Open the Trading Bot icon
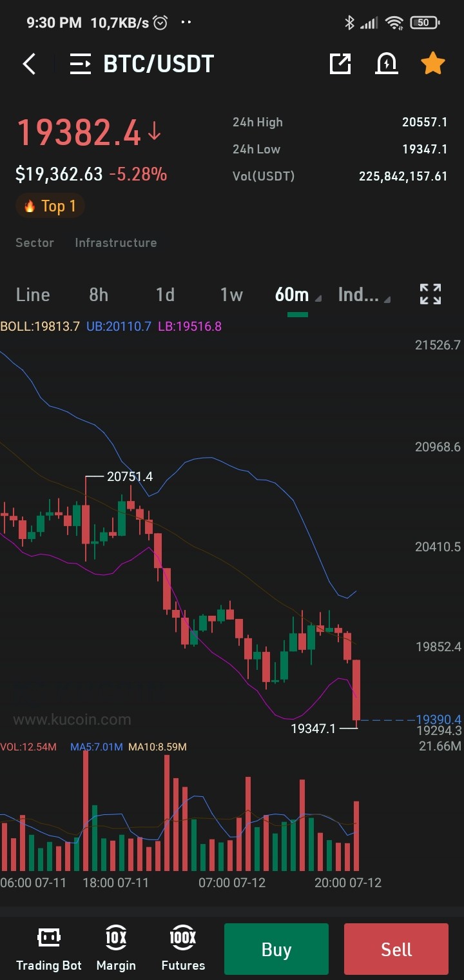Image resolution: width=464 pixels, height=980 pixels. (x=49, y=949)
